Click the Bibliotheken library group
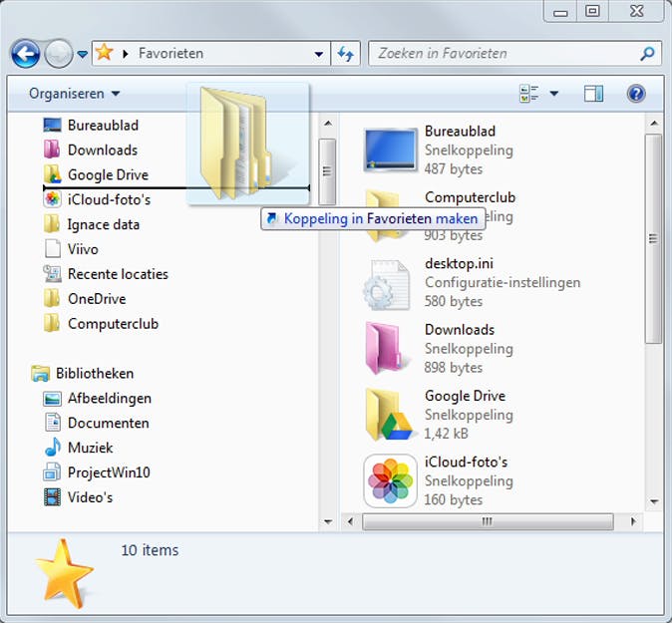Image resolution: width=672 pixels, height=623 pixels. coord(95,374)
